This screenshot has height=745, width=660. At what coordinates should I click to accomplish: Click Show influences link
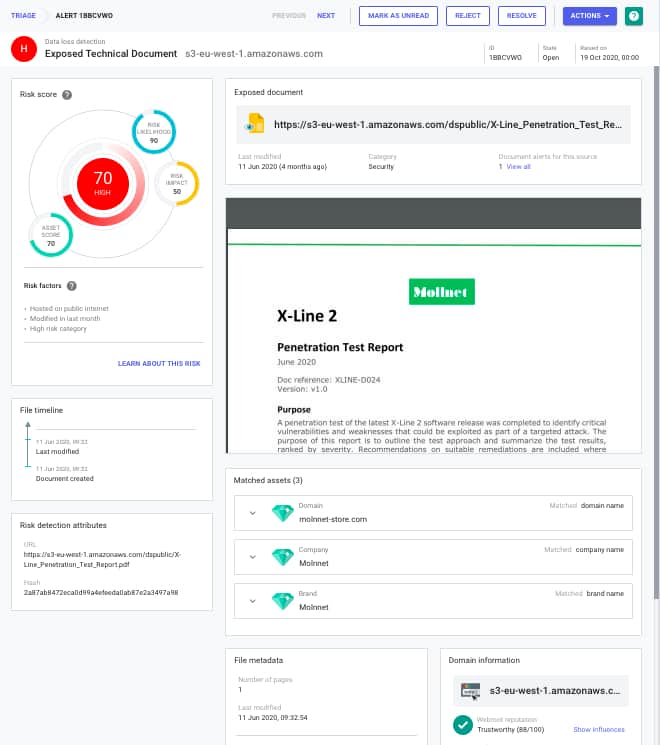coord(599,729)
